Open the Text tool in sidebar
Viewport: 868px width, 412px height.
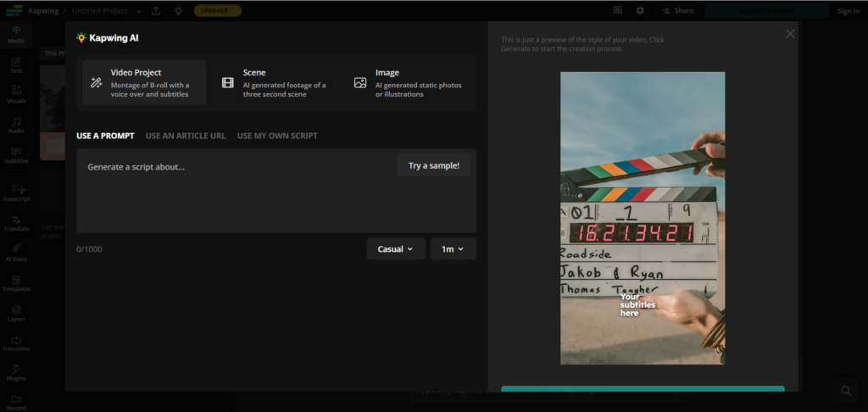pos(16,64)
